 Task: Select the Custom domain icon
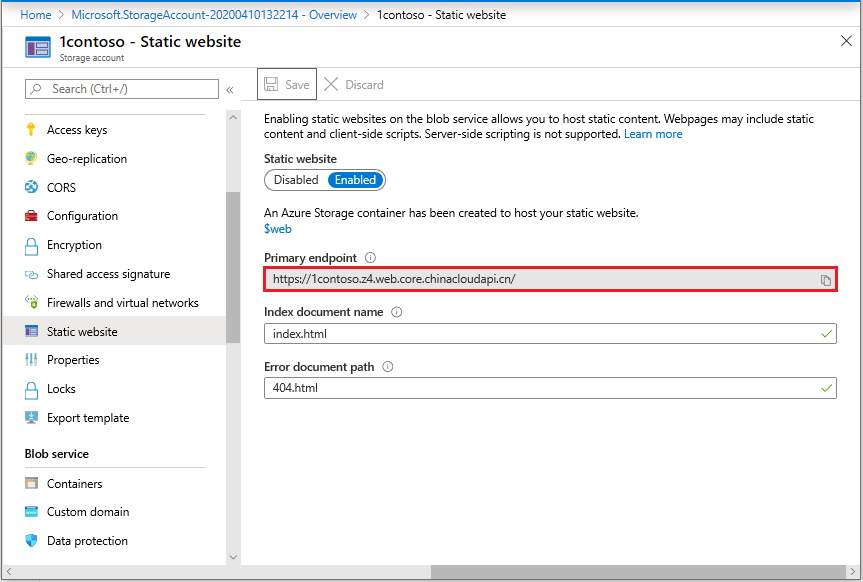tap(33, 512)
